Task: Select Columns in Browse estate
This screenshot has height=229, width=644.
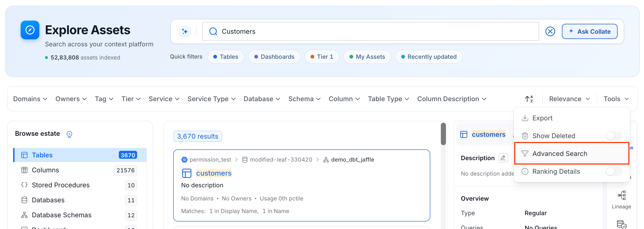Action: coord(80,170)
